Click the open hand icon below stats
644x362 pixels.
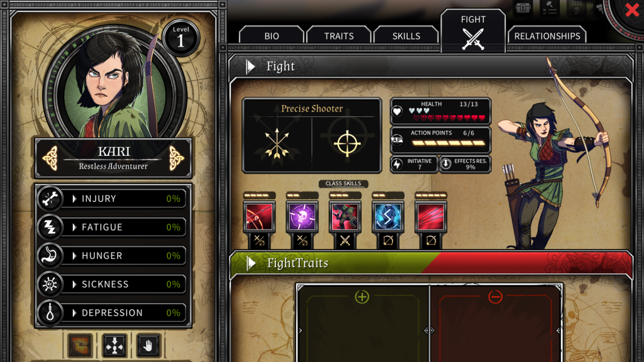tap(148, 346)
